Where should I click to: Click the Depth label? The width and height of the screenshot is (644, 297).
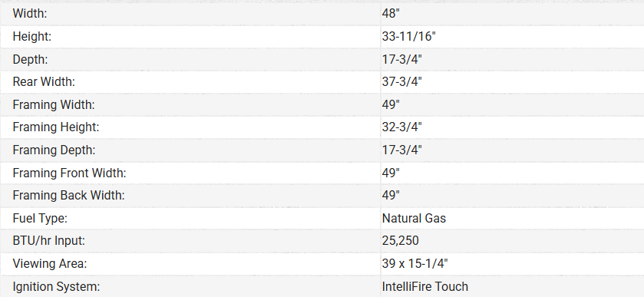pos(31,60)
